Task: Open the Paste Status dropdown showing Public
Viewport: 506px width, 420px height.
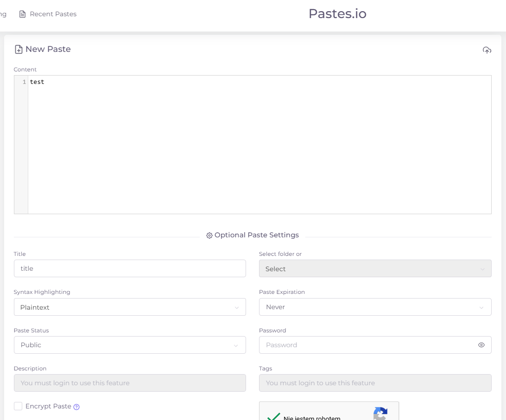Action: point(130,345)
